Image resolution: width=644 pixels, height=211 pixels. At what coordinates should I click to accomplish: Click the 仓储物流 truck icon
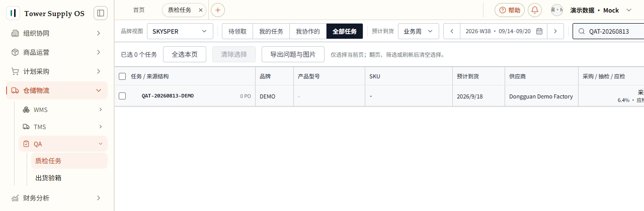click(15, 90)
